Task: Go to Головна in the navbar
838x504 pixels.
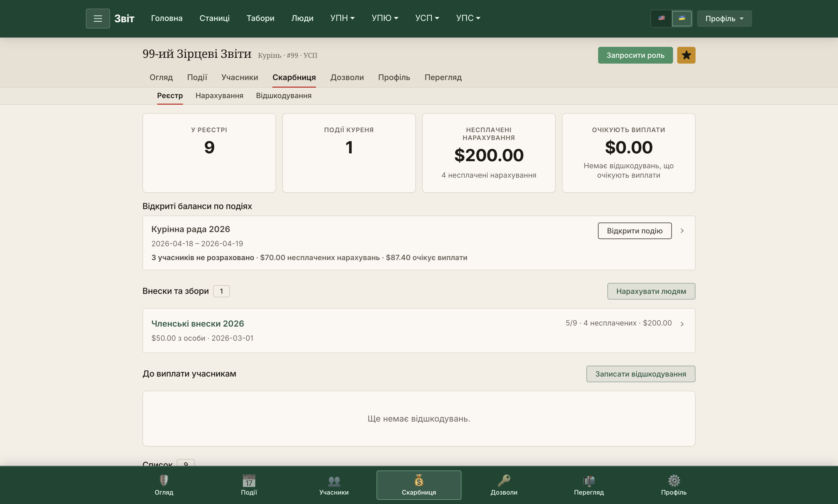Action: click(167, 18)
